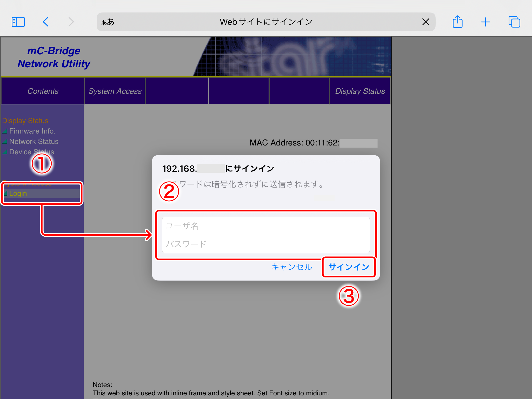Select the Notes: text at page bottom
532x399 pixels.
[103, 385]
